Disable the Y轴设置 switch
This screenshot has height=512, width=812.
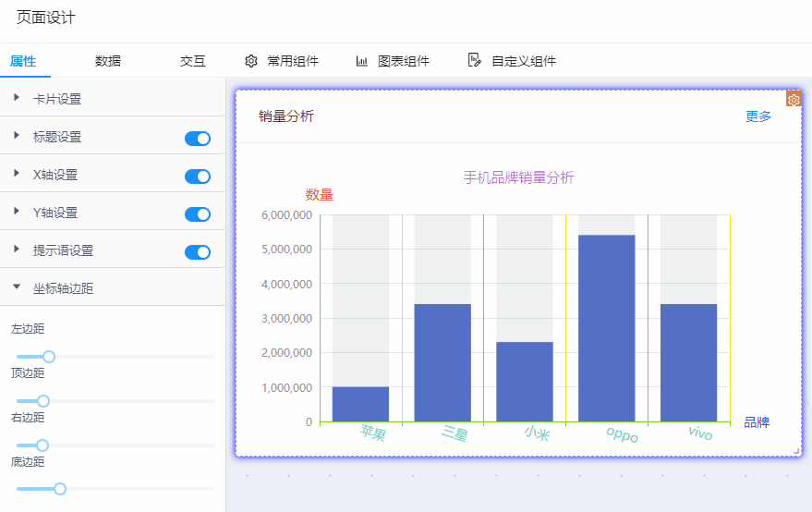click(x=198, y=214)
